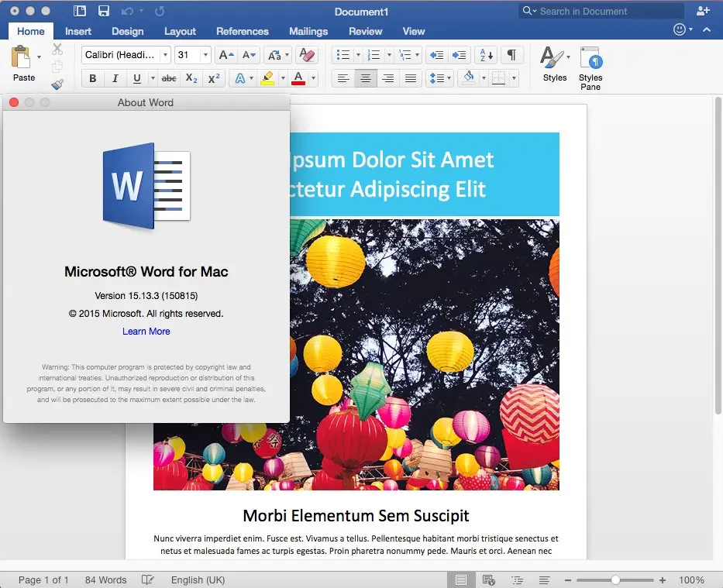Viewport: 723px width, 588px height.
Task: Undo the last action in the title bar
Action: pyautogui.click(x=128, y=11)
